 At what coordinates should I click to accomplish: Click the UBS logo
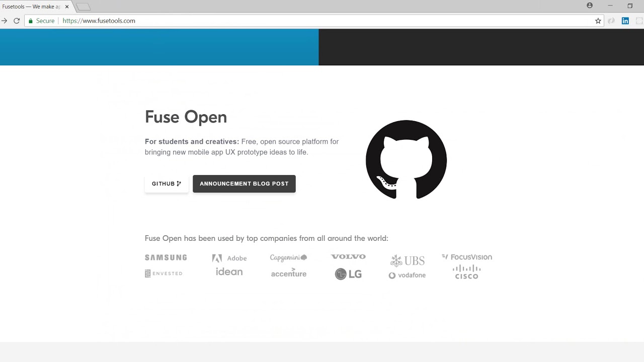[408, 260]
